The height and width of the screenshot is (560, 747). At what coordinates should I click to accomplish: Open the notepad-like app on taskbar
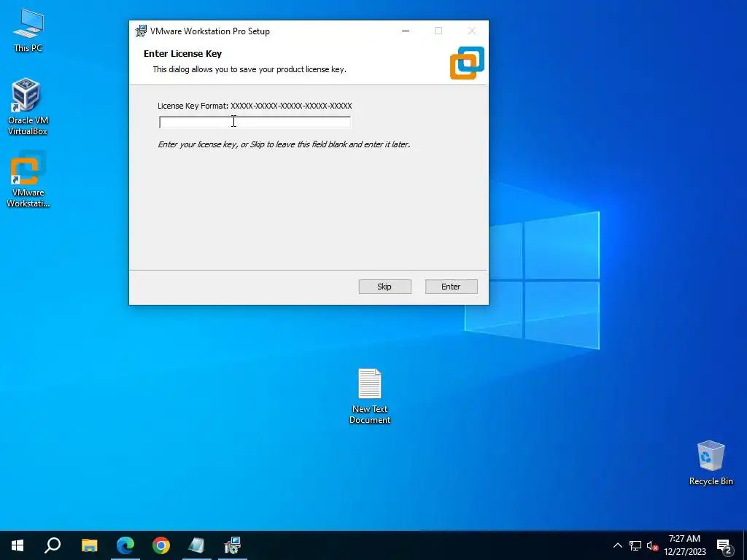pos(197,545)
